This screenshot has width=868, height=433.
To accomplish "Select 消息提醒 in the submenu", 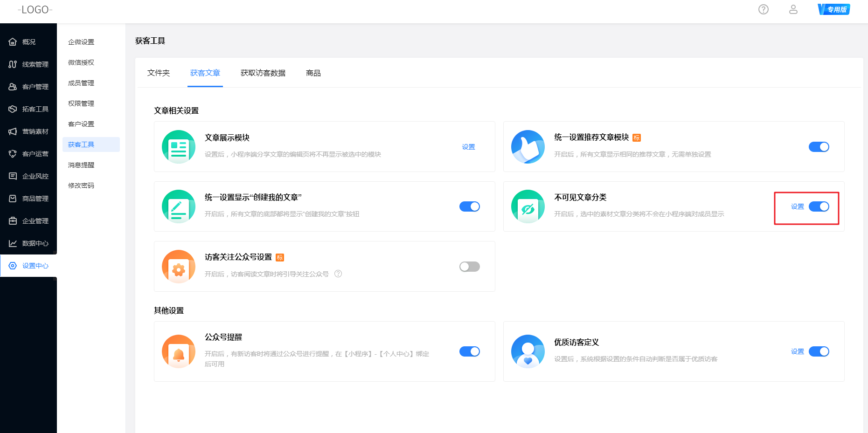I will point(81,165).
